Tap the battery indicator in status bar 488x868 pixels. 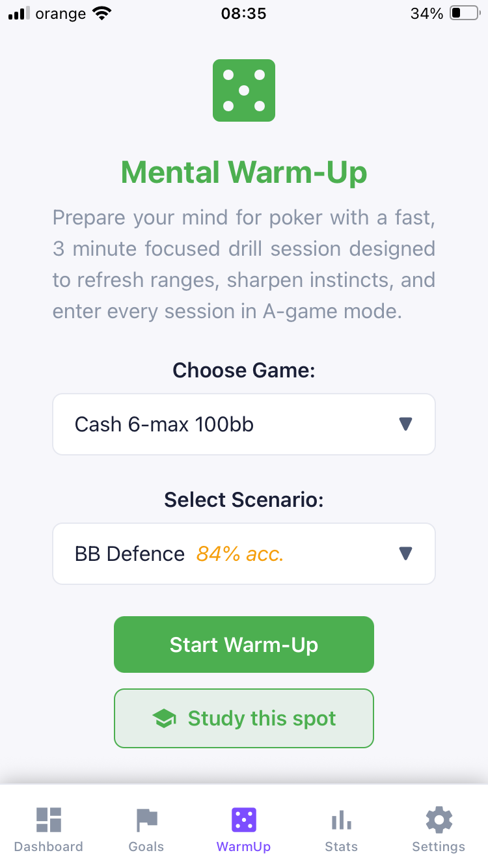(x=463, y=12)
